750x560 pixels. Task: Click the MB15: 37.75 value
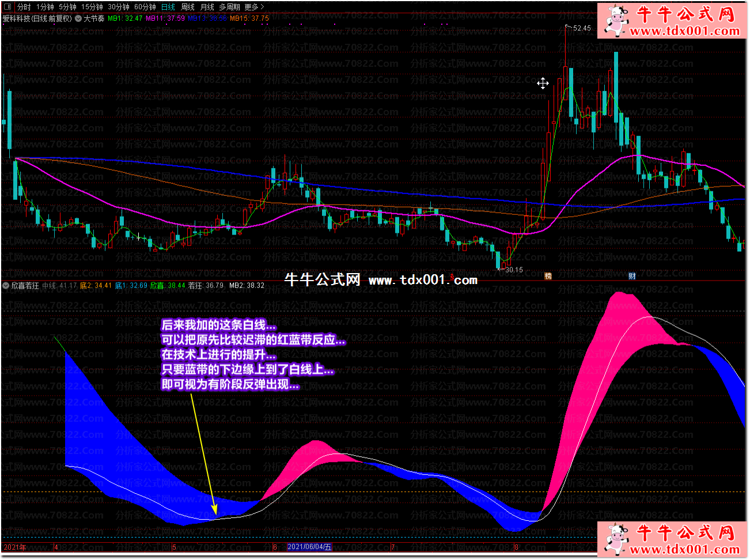pyautogui.click(x=249, y=18)
